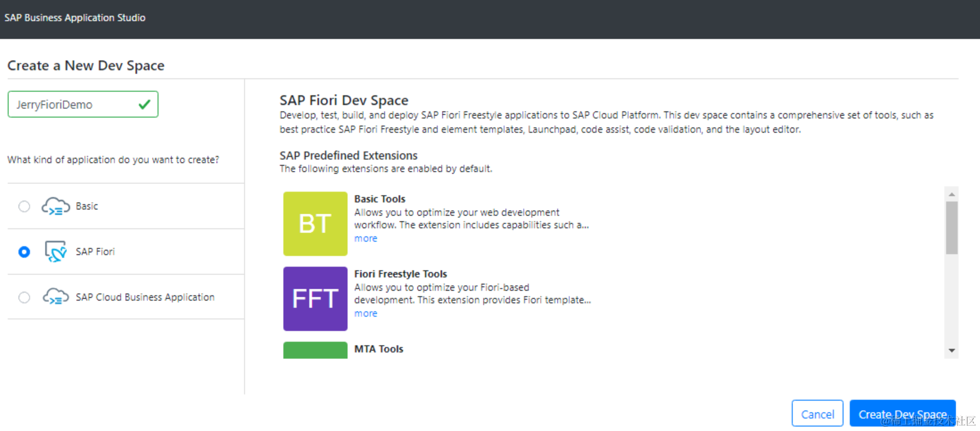This screenshot has width=980, height=431.
Task: Edit the JerryFioriDemo dev space name field
Action: 83,104
